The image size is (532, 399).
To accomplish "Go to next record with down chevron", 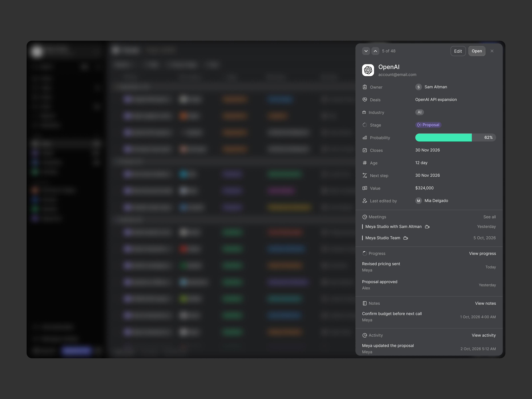I will (x=366, y=51).
